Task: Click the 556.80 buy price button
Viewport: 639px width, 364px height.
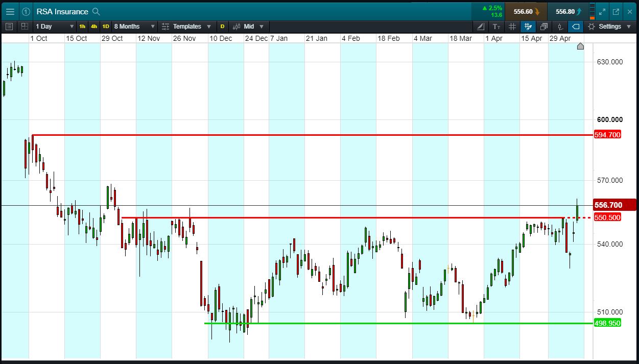Action: [x=567, y=11]
